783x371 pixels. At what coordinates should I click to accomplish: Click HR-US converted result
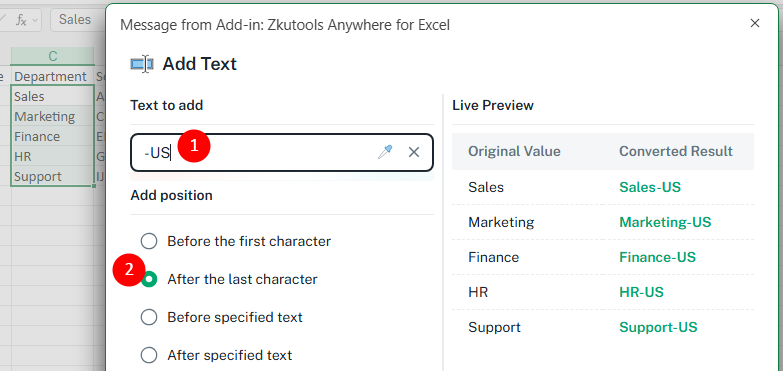(x=641, y=292)
